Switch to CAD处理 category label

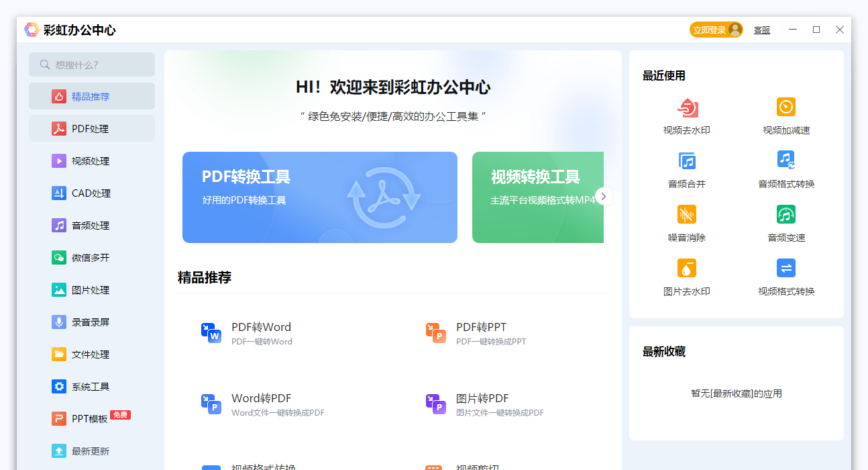91,193
